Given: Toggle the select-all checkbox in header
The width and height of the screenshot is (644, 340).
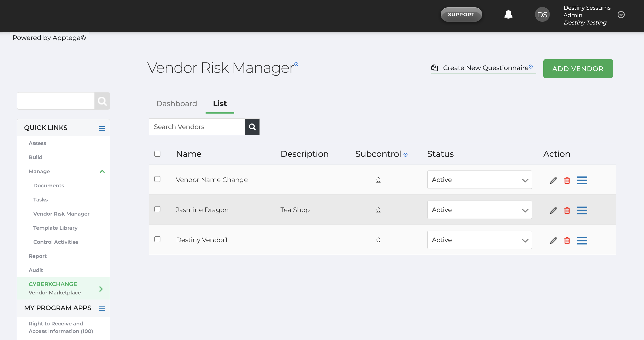Looking at the screenshot, I should [157, 154].
